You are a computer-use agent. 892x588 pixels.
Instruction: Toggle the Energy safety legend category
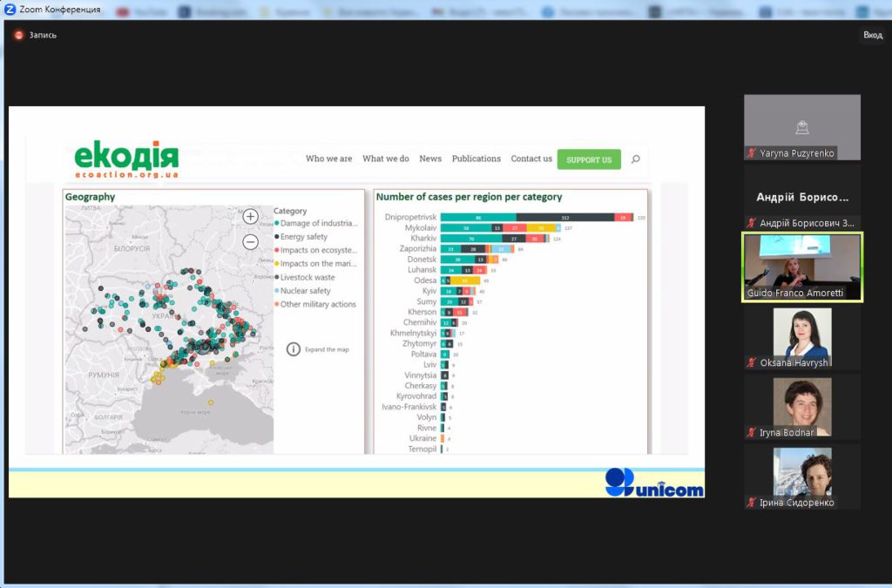tap(303, 237)
